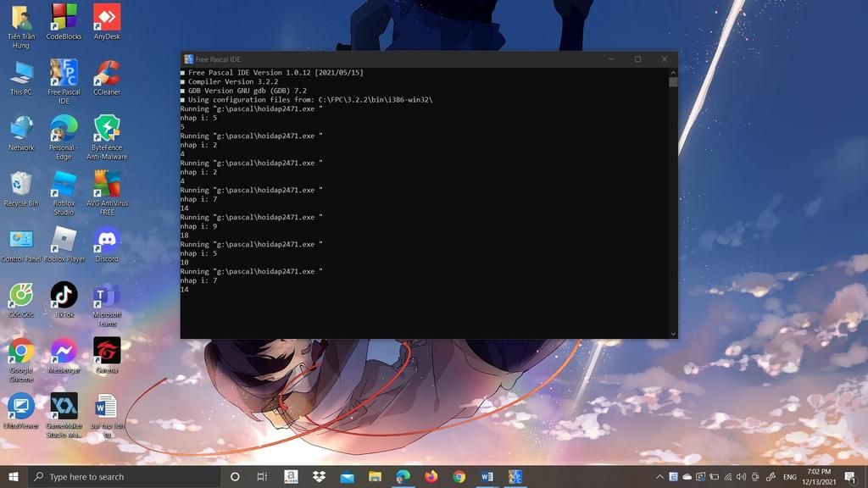Open the Network desktop icon
Screen dimensions: 868x488
coord(21,133)
